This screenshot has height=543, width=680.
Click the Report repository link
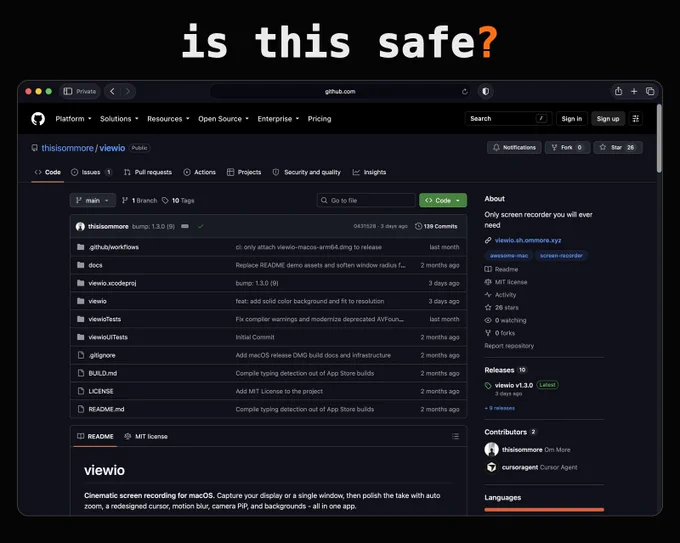[509, 346]
